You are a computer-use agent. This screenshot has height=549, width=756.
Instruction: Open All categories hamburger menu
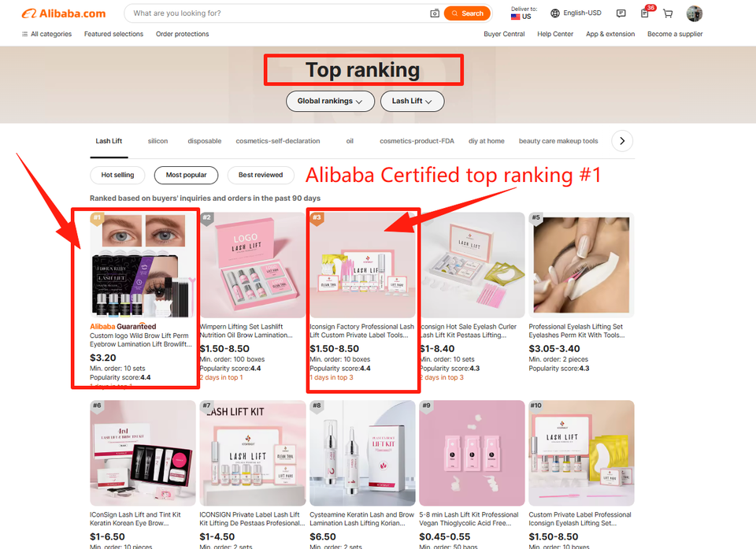point(46,34)
